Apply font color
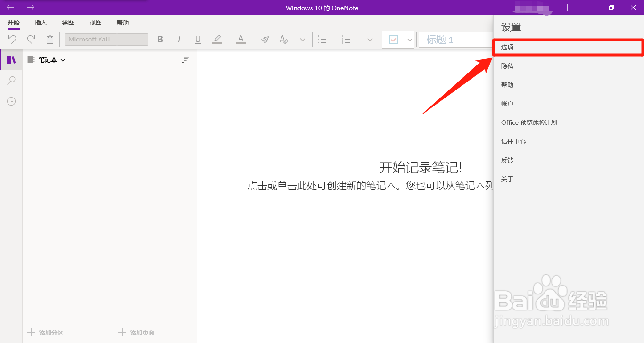The image size is (644, 343). 241,40
